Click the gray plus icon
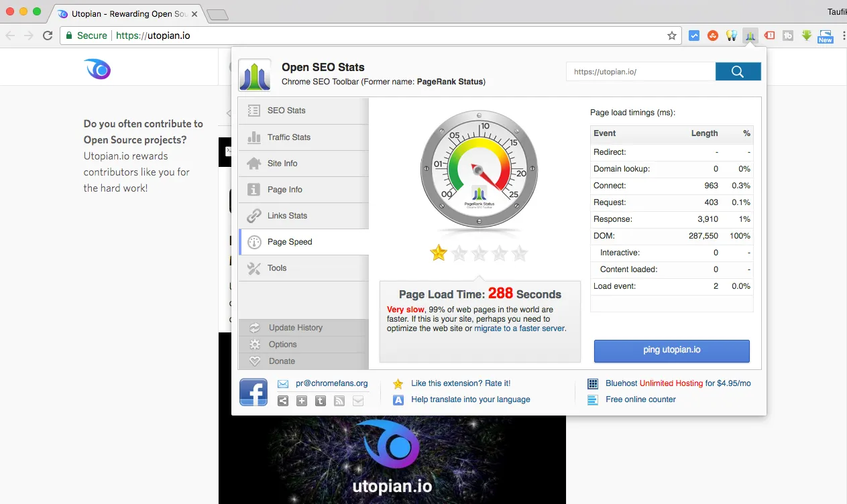The image size is (847, 504). pyautogui.click(x=302, y=401)
